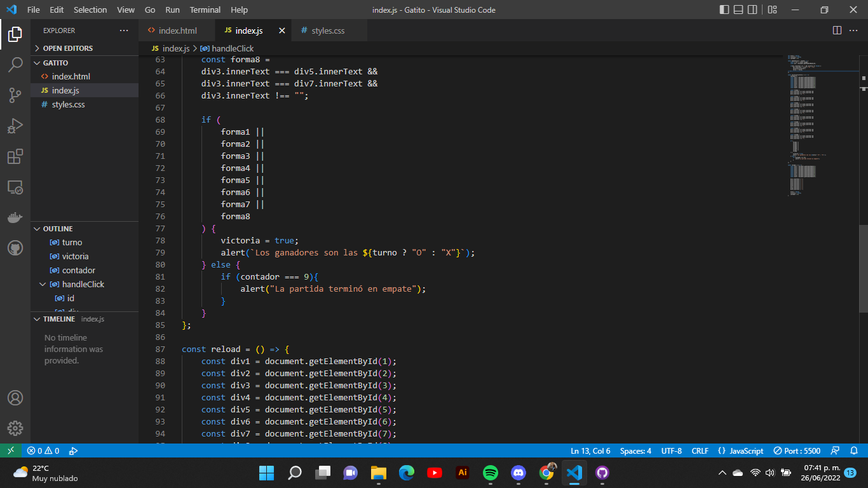868x488 pixels.
Task: Click the remote window indicator in status bar
Action: point(11,451)
